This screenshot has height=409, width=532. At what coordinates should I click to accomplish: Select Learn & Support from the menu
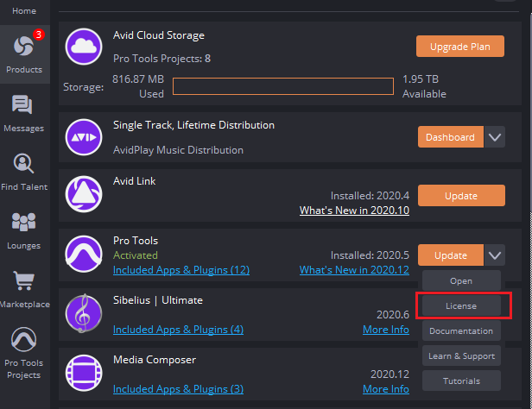461,356
